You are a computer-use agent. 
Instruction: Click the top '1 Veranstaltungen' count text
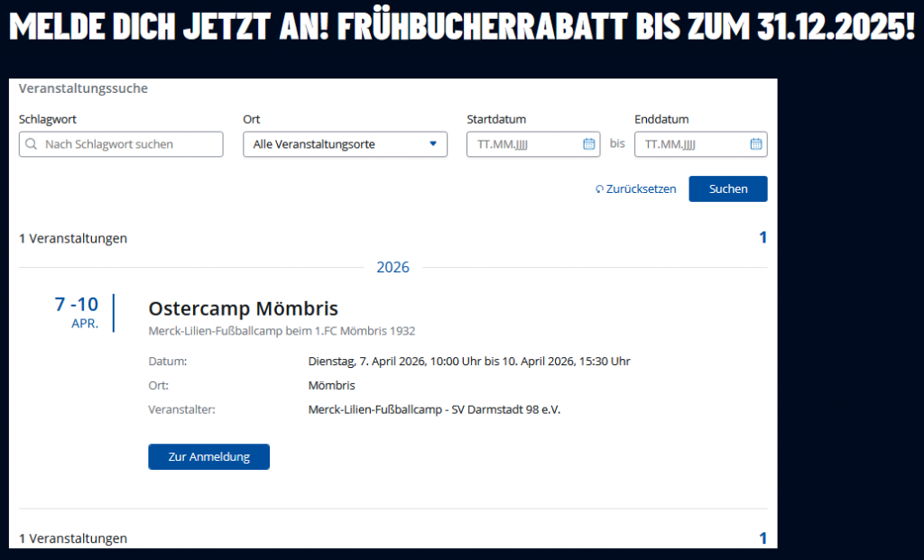(73, 238)
